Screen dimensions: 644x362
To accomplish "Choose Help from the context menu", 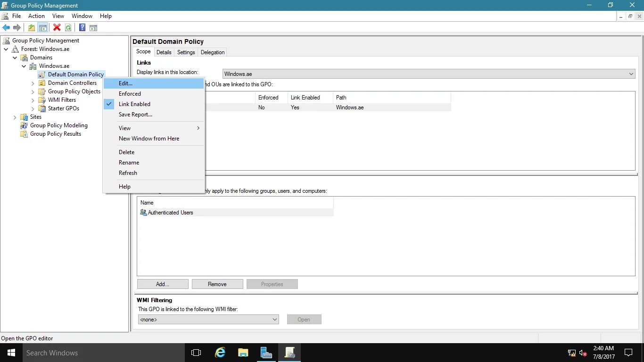I will click(154, 187).
